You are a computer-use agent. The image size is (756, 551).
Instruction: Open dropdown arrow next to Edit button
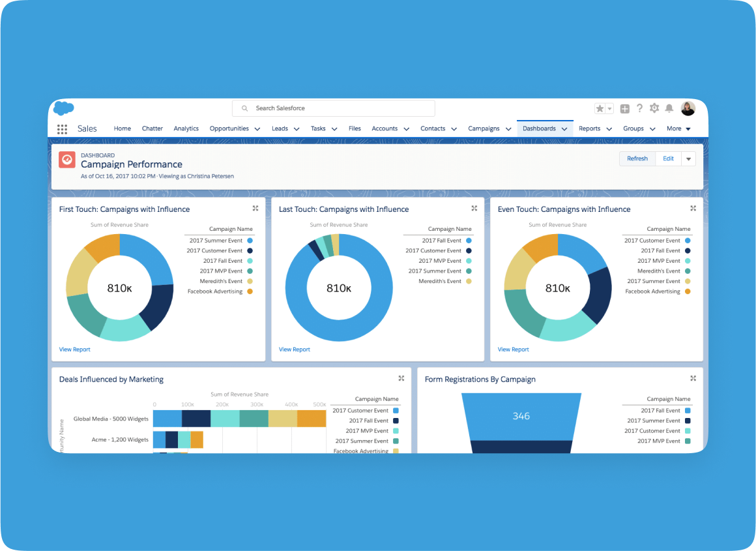[689, 159]
